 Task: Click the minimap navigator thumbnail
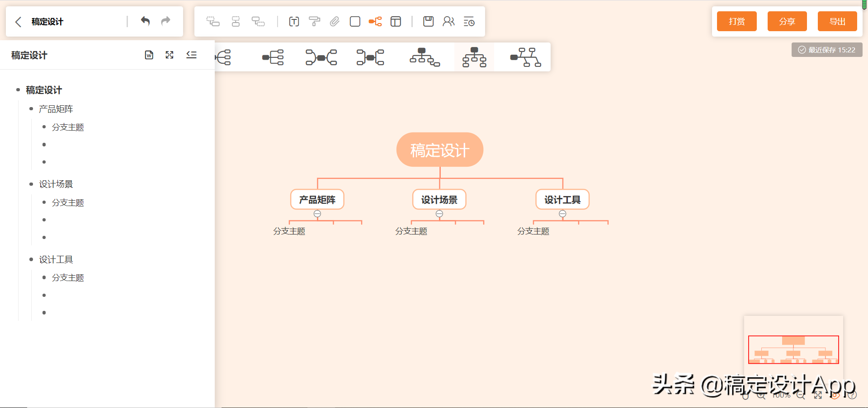click(x=793, y=349)
